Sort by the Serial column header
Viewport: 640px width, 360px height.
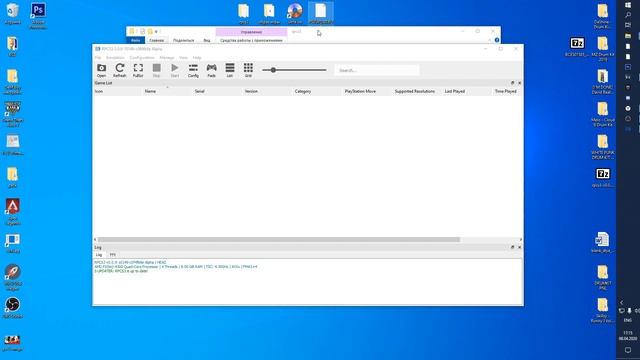(199, 91)
